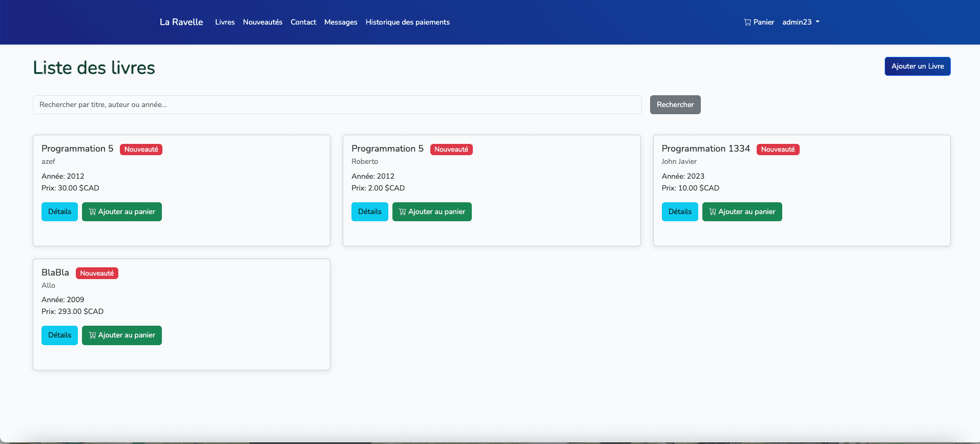Open the Livres menu item
This screenshot has height=444, width=980.
[x=225, y=22]
